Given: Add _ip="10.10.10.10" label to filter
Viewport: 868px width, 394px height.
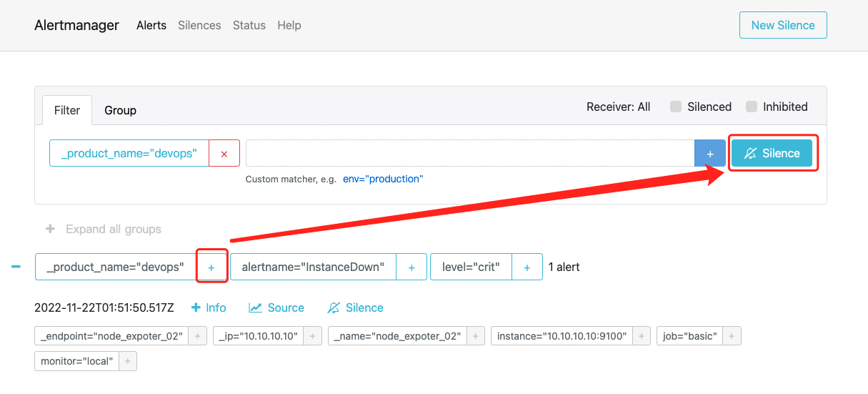Looking at the screenshot, I should pos(313,336).
